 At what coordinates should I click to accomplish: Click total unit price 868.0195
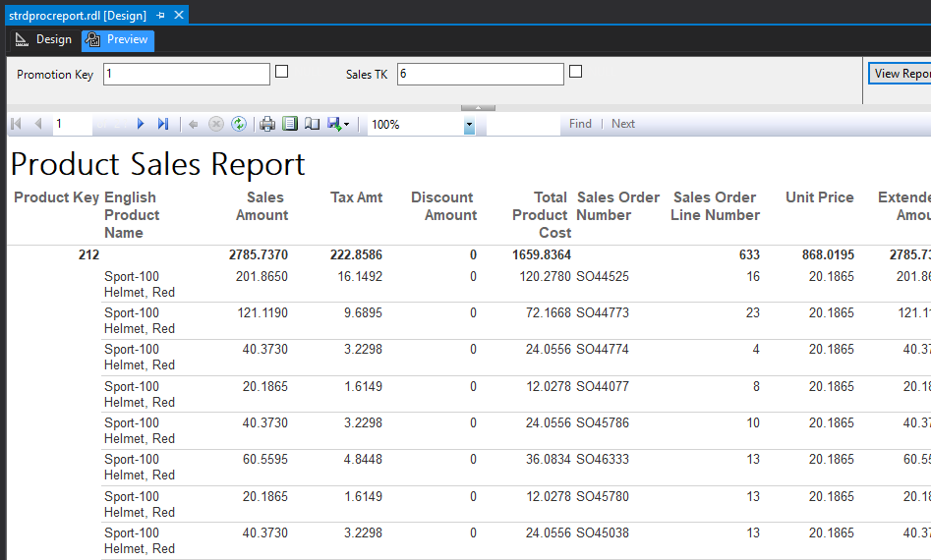coord(828,255)
